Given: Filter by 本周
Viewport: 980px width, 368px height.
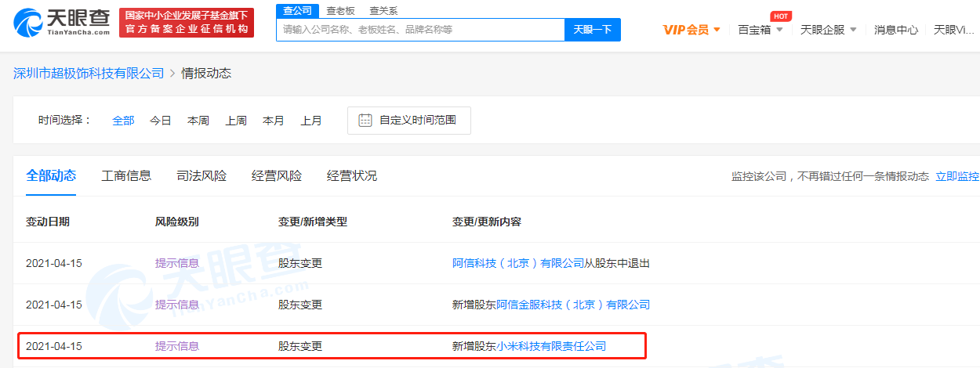Looking at the screenshot, I should pyautogui.click(x=198, y=121).
